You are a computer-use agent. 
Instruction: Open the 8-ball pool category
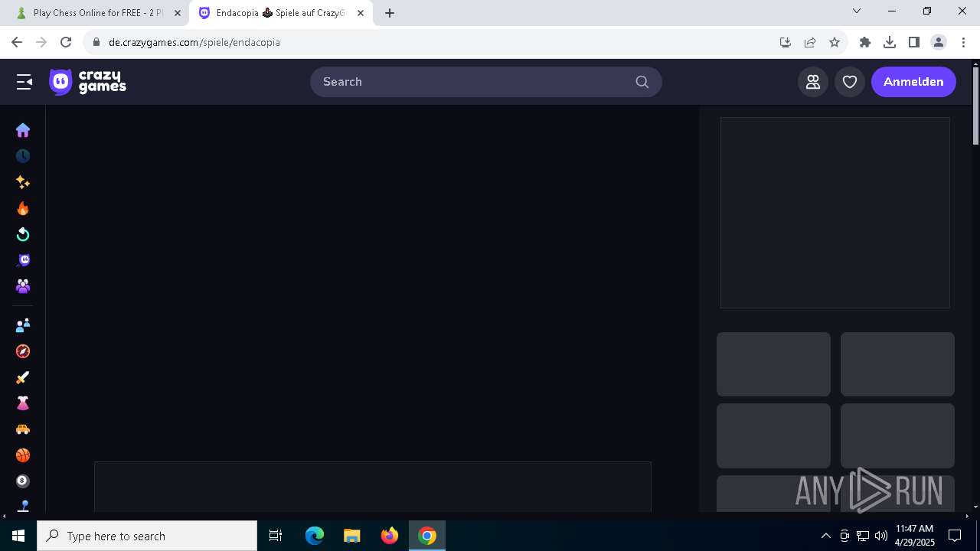pos(23,481)
